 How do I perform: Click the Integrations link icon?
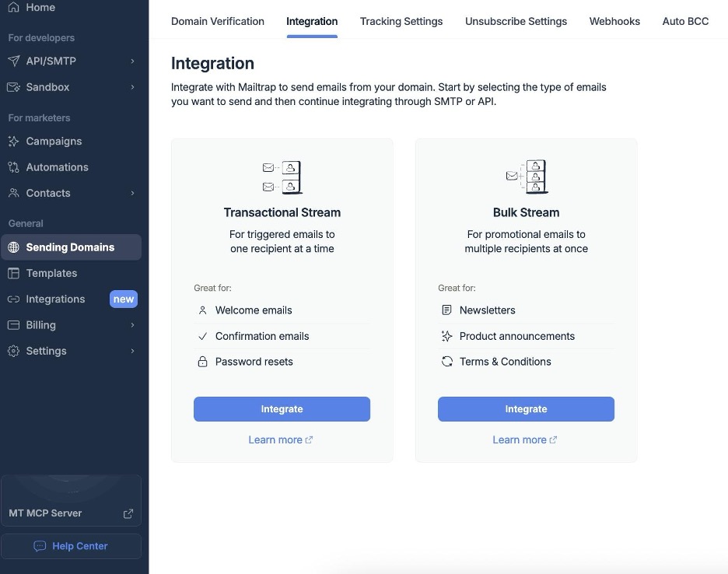(x=13, y=299)
